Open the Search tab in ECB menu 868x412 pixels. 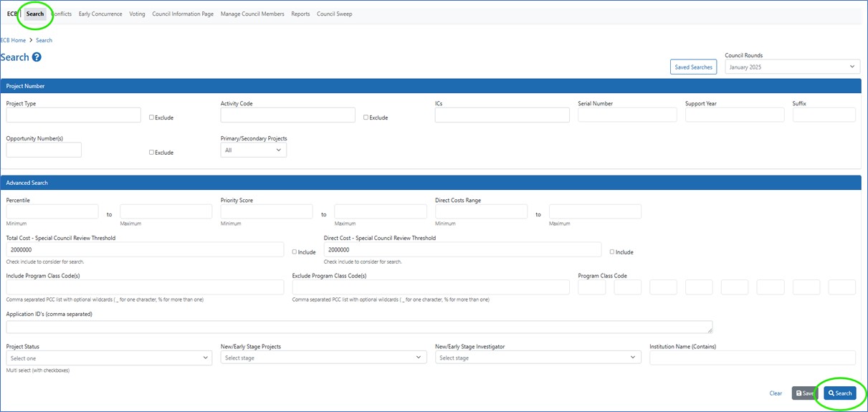(x=35, y=14)
